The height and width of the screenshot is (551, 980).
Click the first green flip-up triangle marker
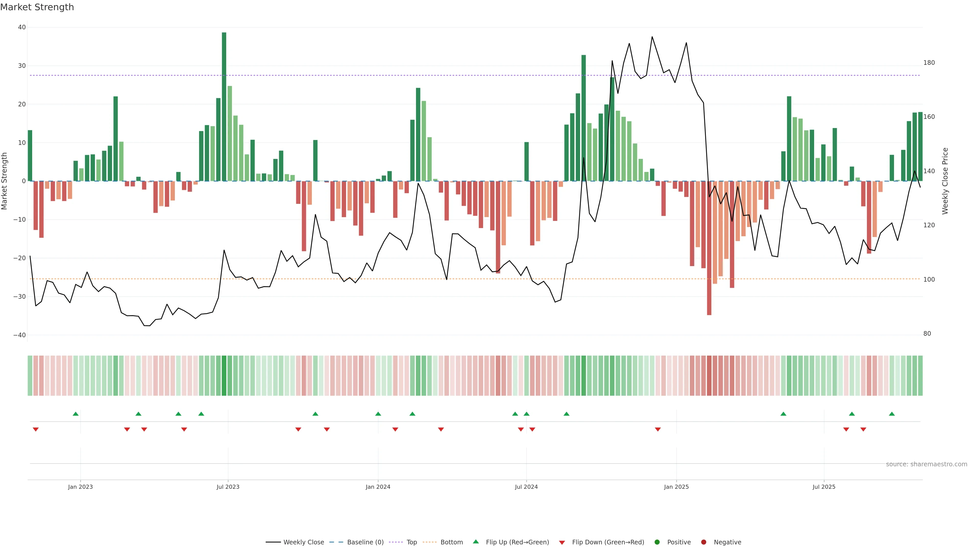(x=76, y=414)
